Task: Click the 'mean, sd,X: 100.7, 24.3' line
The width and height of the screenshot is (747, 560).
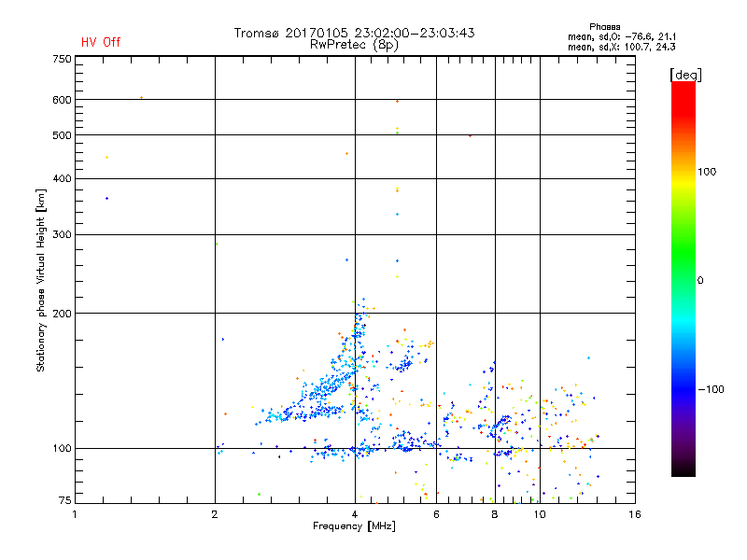Action: (x=622, y=47)
